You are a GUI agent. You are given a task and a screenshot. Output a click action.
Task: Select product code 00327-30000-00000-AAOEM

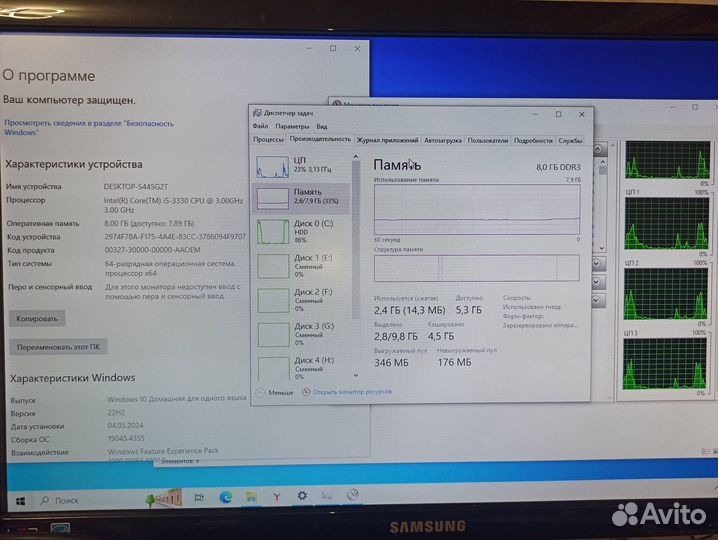pos(152,250)
